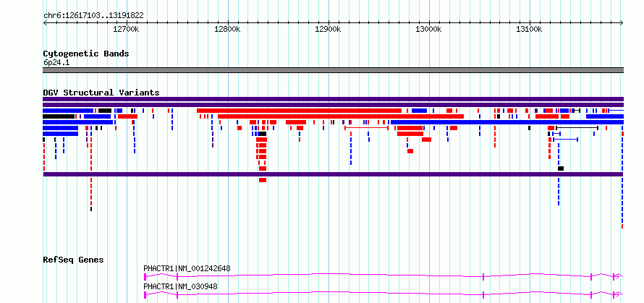Image resolution: width=644 pixels, height=303 pixels.
Task: Select the second purple full-width variant bar
Action: point(333,105)
